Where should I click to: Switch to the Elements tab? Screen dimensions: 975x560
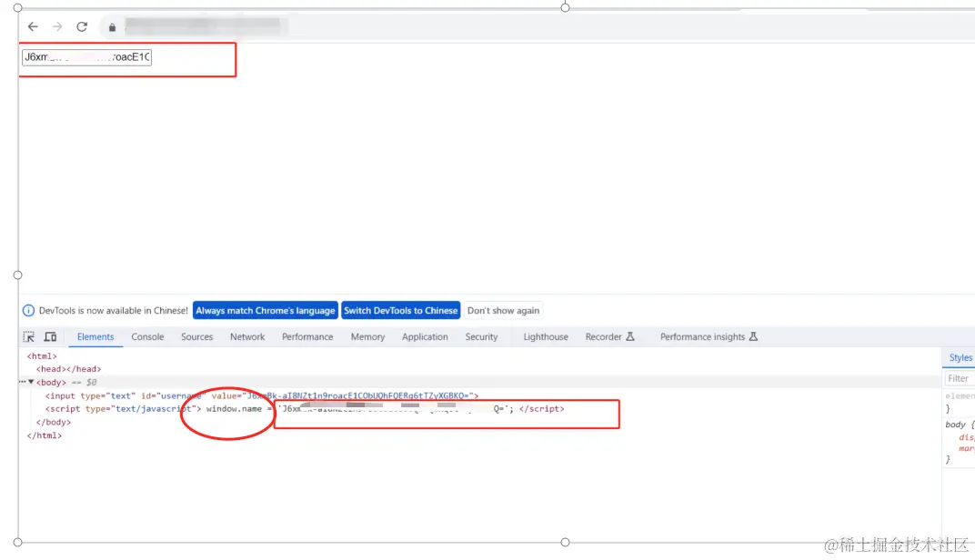(95, 337)
